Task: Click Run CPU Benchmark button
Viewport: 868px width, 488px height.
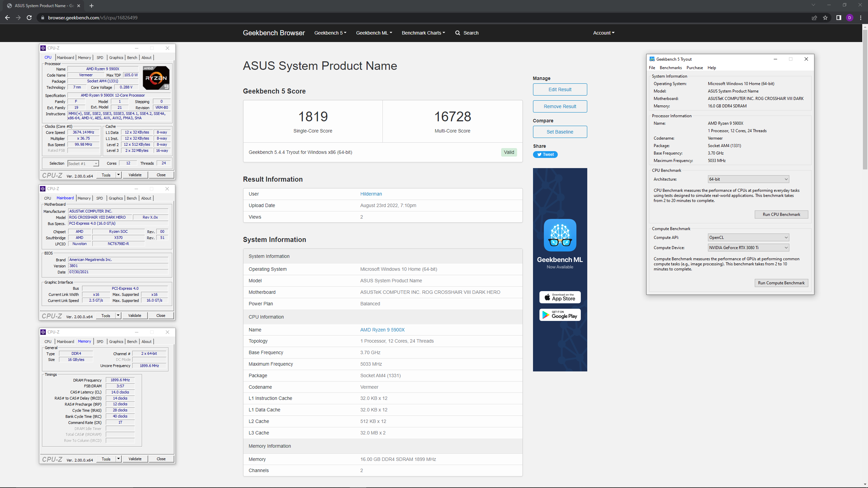Action: click(781, 215)
